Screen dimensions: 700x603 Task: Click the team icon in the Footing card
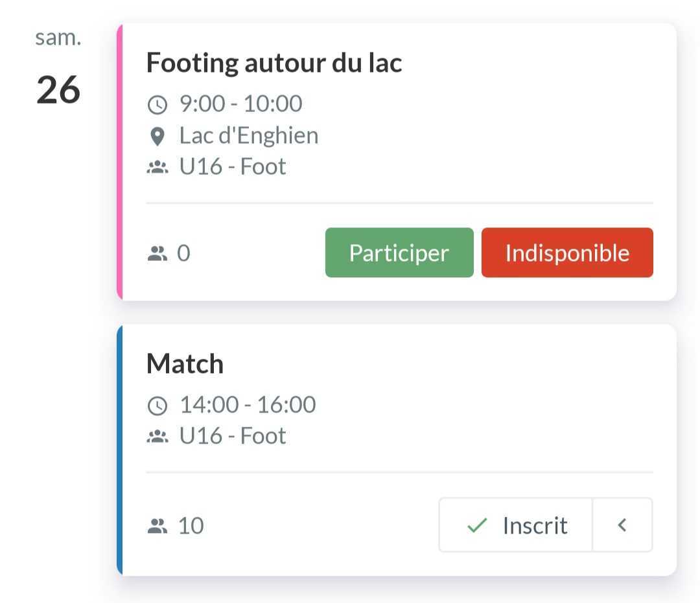click(x=157, y=168)
